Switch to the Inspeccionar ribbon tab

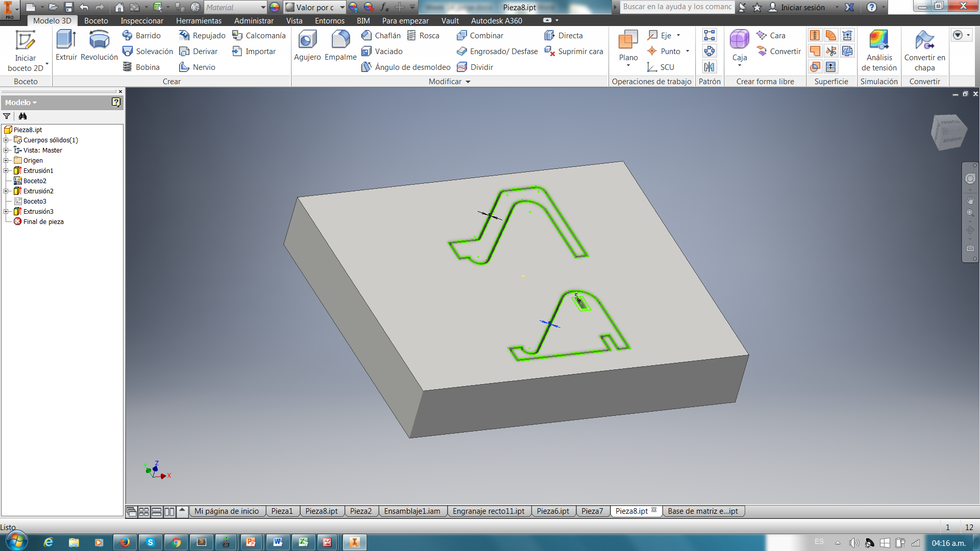[x=142, y=21]
